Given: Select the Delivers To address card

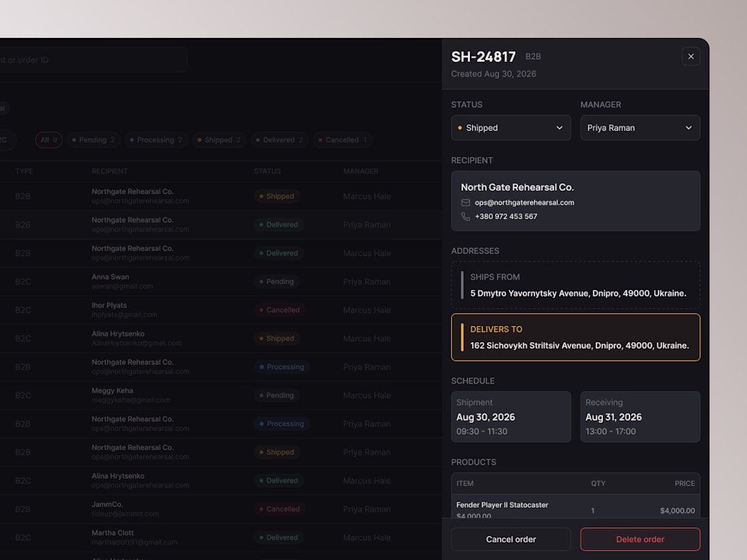Looking at the screenshot, I should (575, 337).
